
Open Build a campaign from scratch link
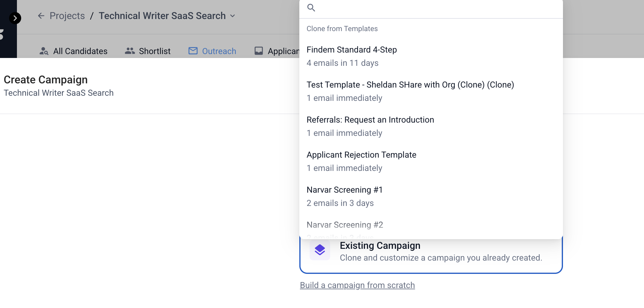[x=357, y=285]
